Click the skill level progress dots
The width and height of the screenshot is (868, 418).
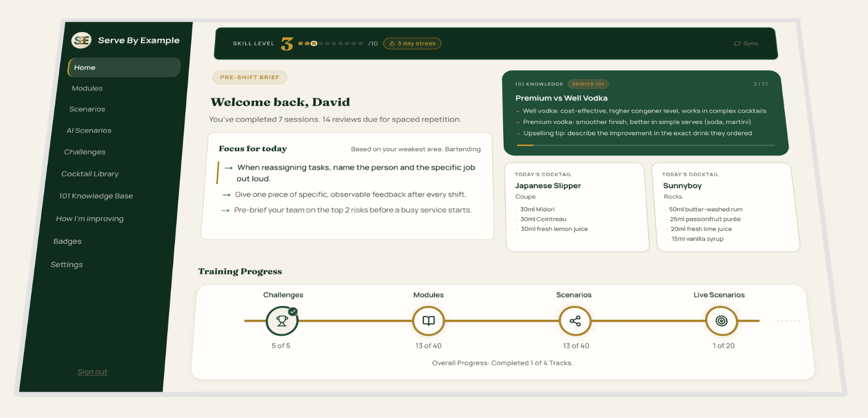tap(331, 44)
